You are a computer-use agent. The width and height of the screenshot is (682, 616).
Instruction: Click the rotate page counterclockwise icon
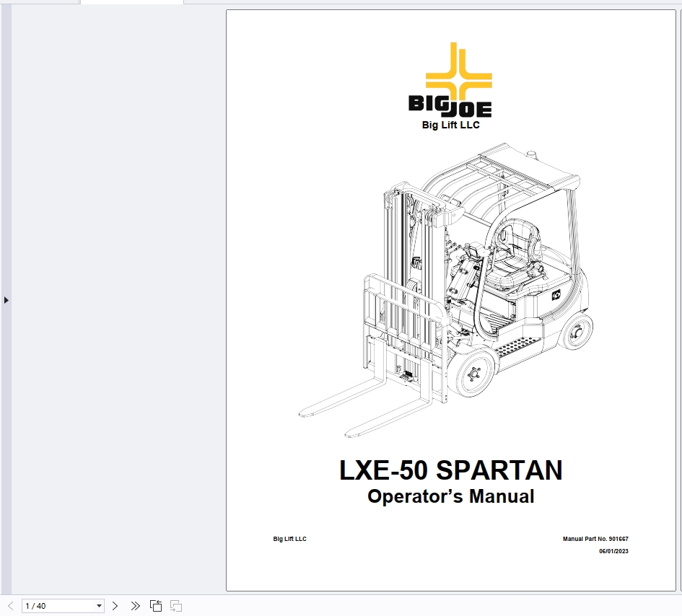pyautogui.click(x=156, y=605)
